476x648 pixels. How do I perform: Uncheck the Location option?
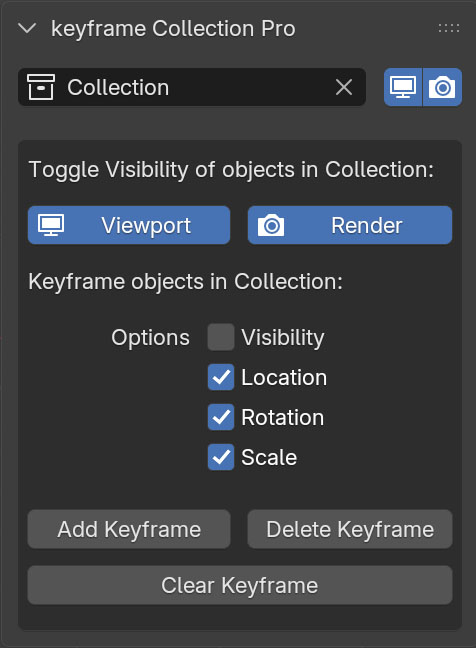click(x=221, y=377)
